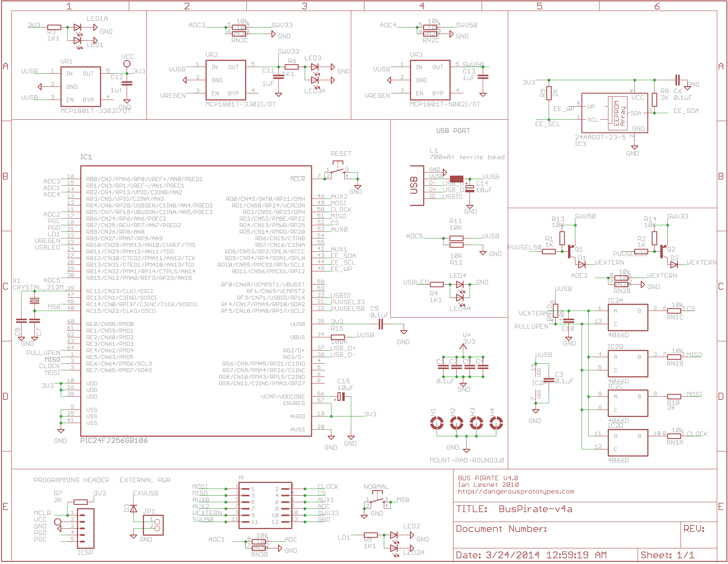Select the 'USBLED' net label near R4
The width and height of the screenshot is (728, 564).
click(416, 282)
